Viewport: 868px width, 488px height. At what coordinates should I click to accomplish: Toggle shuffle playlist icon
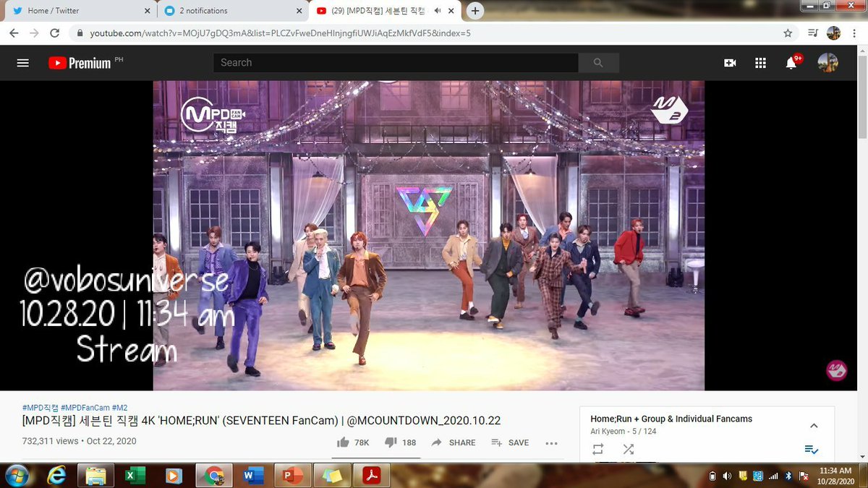coord(628,449)
